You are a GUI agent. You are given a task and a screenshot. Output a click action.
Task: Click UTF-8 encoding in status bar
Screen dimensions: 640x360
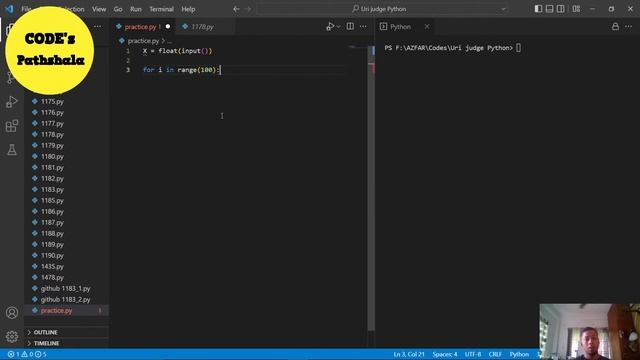[473, 354]
